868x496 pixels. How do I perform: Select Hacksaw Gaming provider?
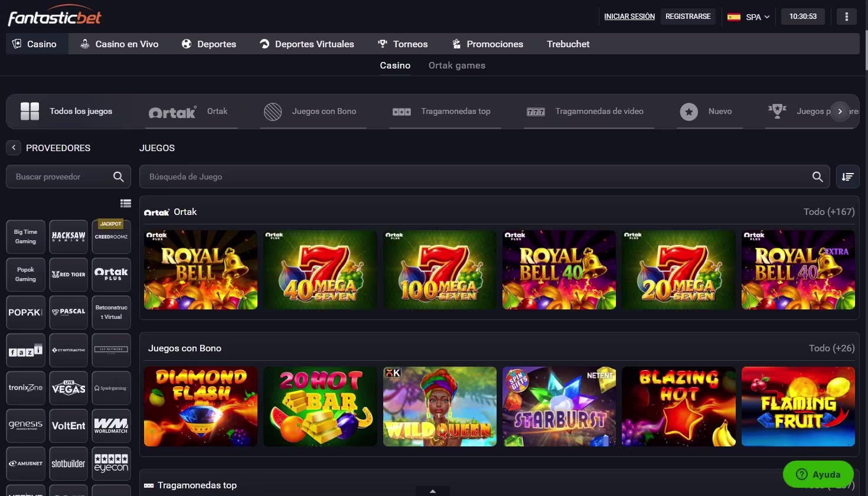tap(68, 237)
